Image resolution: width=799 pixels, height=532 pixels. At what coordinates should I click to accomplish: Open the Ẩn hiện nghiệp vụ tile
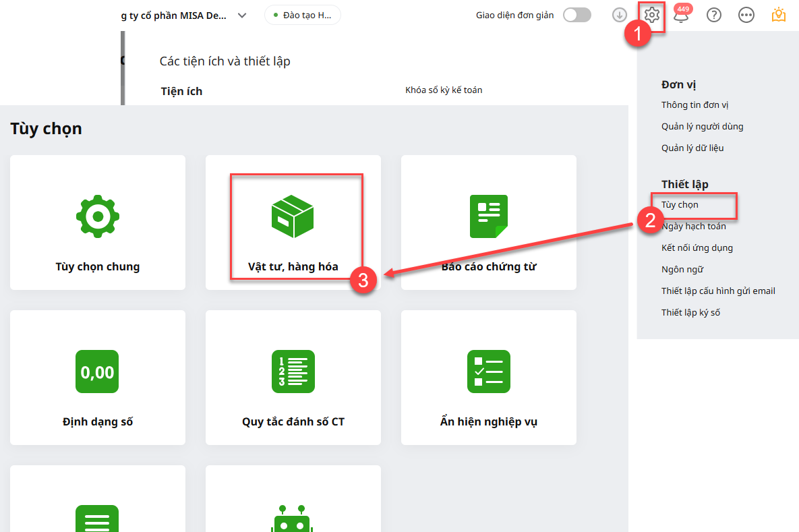[488, 378]
